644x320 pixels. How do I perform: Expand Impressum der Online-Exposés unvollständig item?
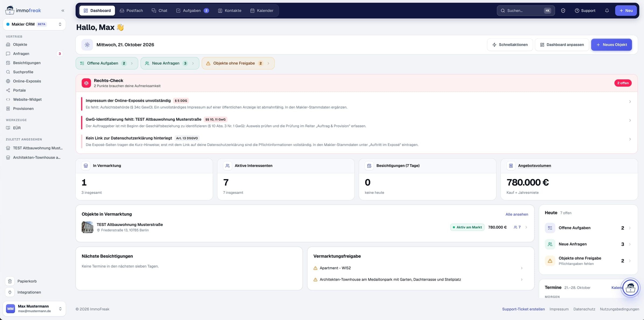(357, 104)
